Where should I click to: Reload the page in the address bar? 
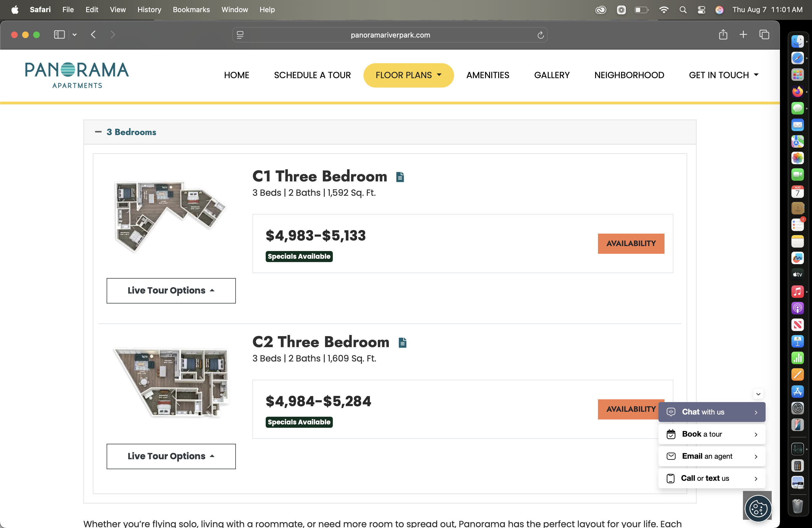(x=541, y=35)
